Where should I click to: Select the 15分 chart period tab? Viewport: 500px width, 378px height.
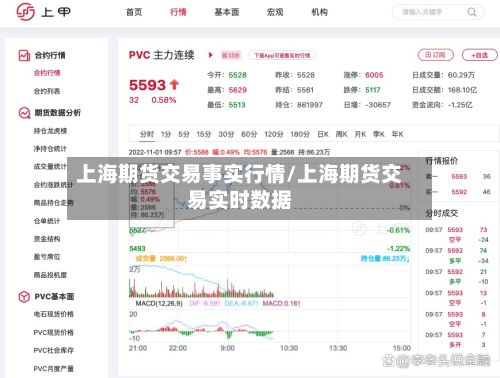click(x=204, y=134)
